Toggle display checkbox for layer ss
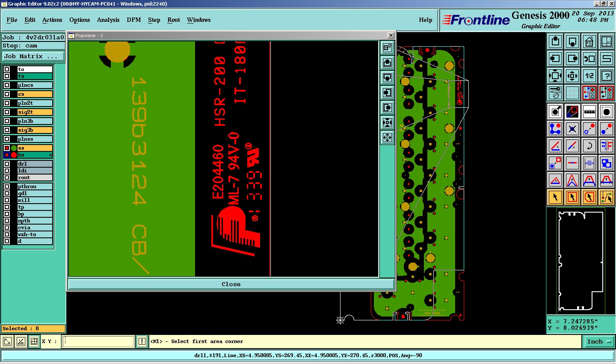The image size is (616, 364). (7, 148)
